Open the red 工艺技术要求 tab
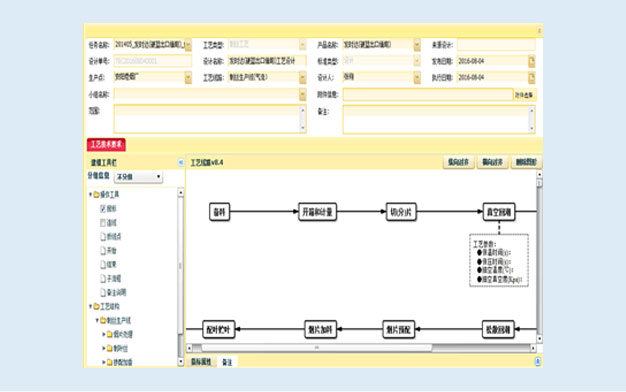Image resolution: width=626 pixels, height=392 pixels. coord(106,145)
